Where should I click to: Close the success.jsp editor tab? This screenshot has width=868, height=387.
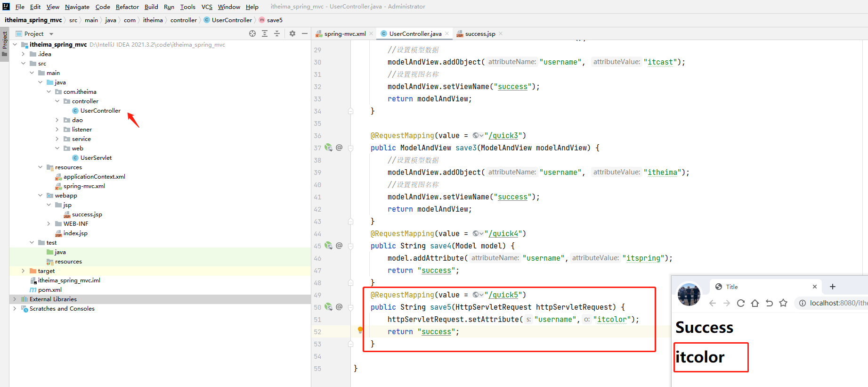pyautogui.click(x=501, y=33)
